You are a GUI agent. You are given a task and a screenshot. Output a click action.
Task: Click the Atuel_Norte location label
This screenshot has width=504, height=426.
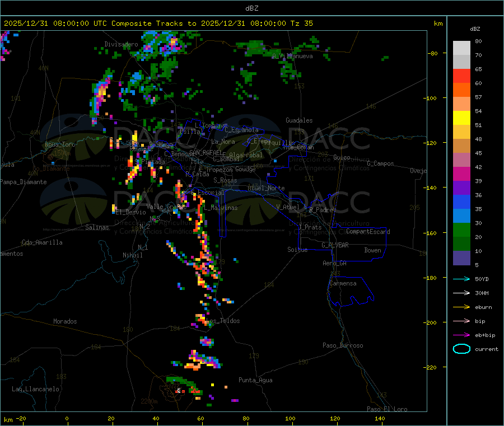[266, 188]
